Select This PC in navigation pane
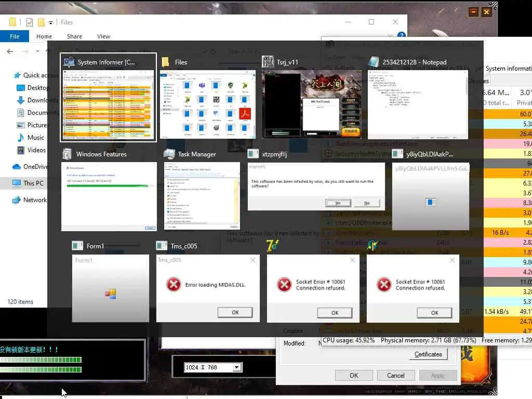532x399 pixels. 28,183
